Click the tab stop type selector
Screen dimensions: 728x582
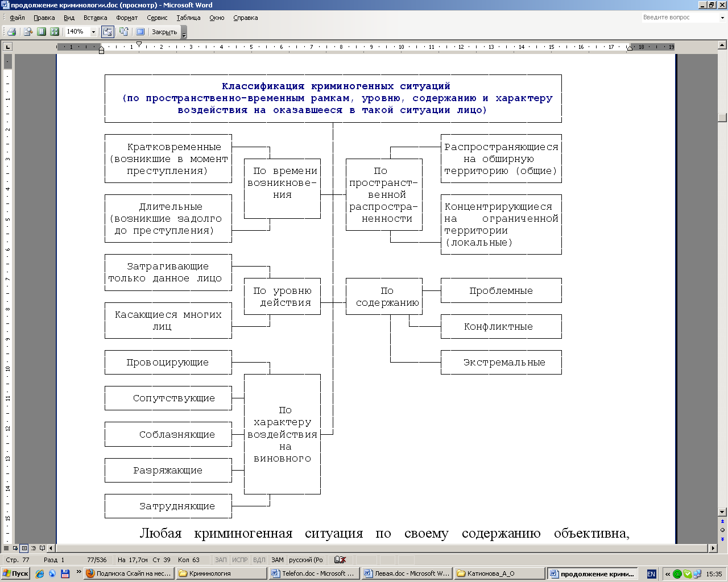point(7,47)
